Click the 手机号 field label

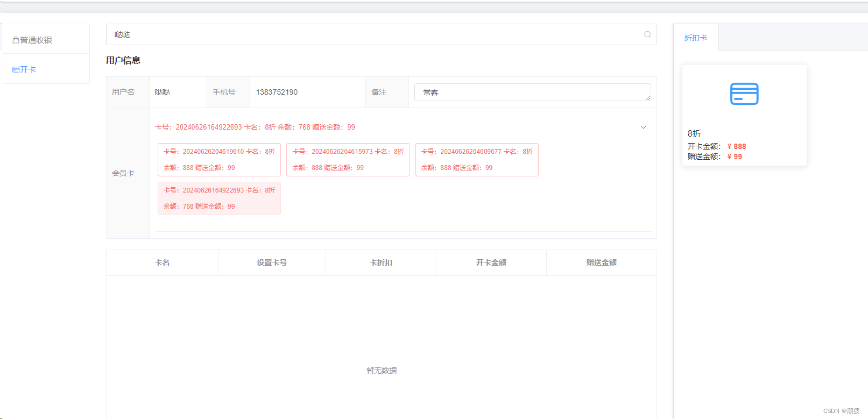[224, 92]
